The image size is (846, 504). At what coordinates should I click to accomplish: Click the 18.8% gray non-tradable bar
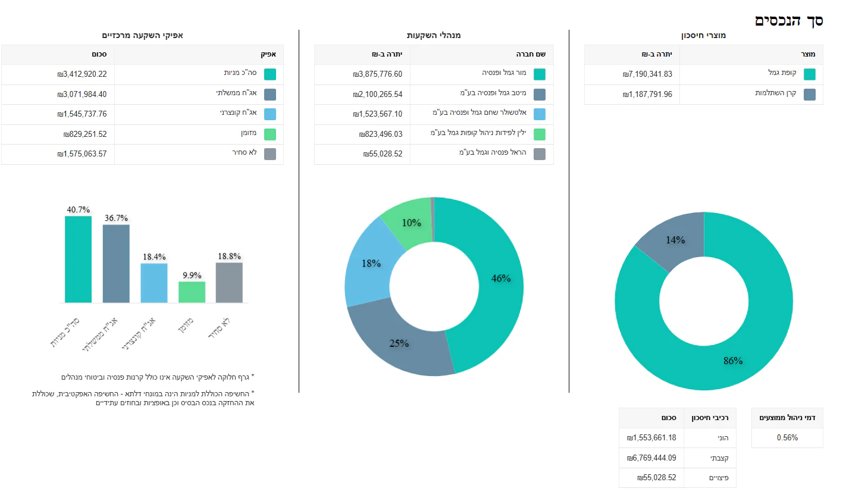[230, 283]
